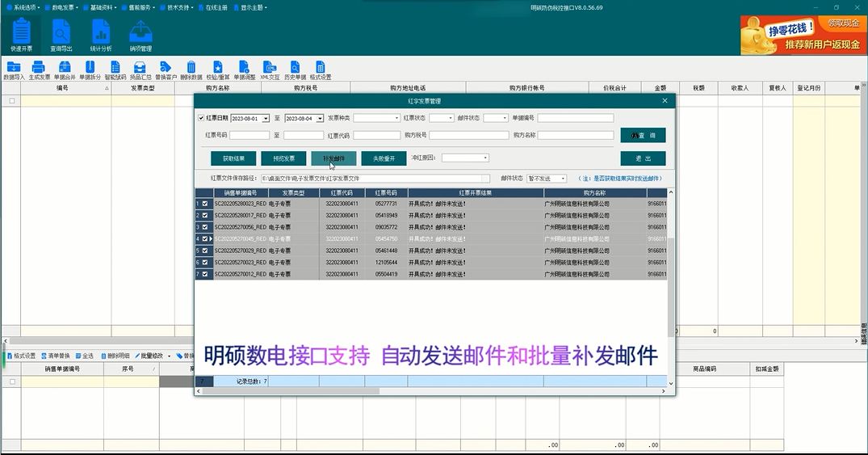Uncheck the 红票日期 date filter checkbox
The width and height of the screenshot is (868, 455).
click(x=202, y=118)
